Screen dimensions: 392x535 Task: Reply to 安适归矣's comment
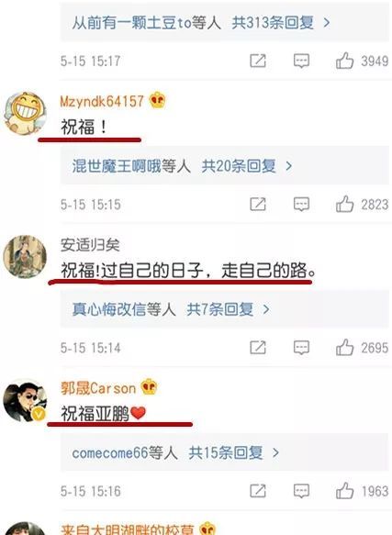coord(301,348)
